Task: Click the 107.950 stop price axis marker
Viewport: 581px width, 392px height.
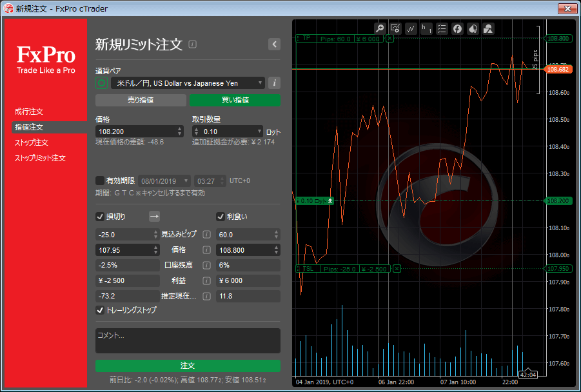Action: pyautogui.click(x=558, y=269)
